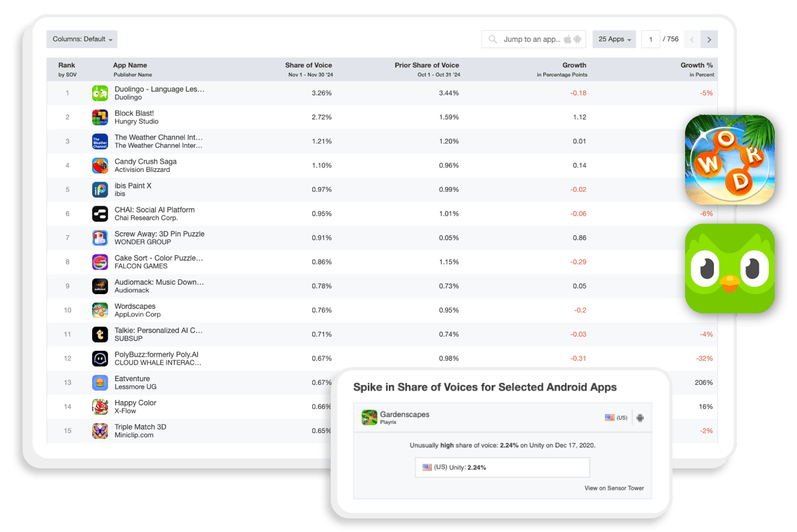Image resolution: width=797 pixels, height=532 pixels.
Task: Click the Android platform icon in search box
Action: [x=578, y=39]
